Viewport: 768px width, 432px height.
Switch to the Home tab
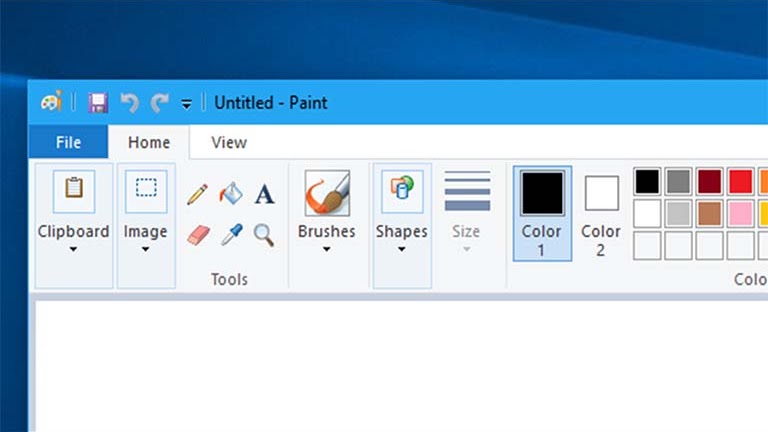[x=149, y=142]
